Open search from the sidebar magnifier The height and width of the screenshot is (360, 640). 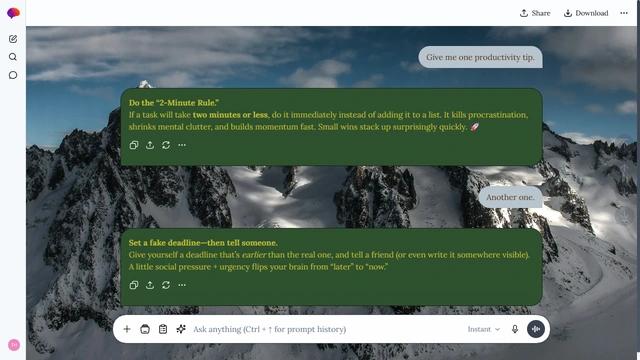[13, 57]
